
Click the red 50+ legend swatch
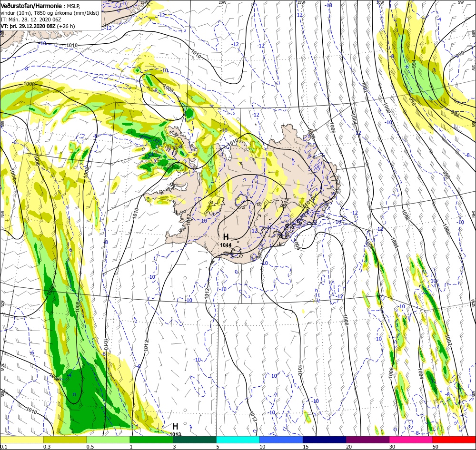(454, 439)
